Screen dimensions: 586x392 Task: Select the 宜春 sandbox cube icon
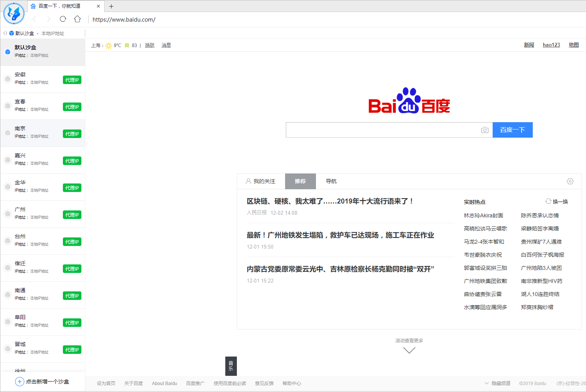click(x=7, y=106)
